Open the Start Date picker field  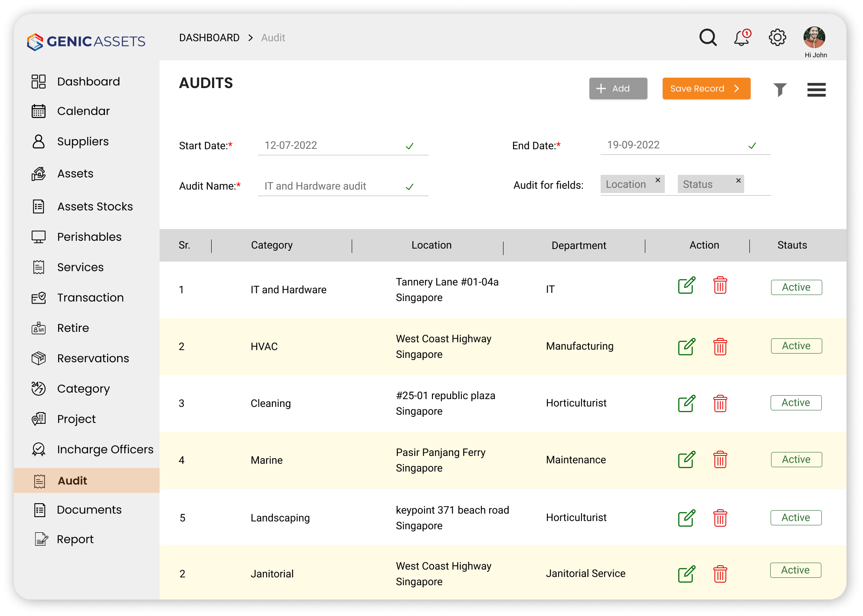click(342, 145)
